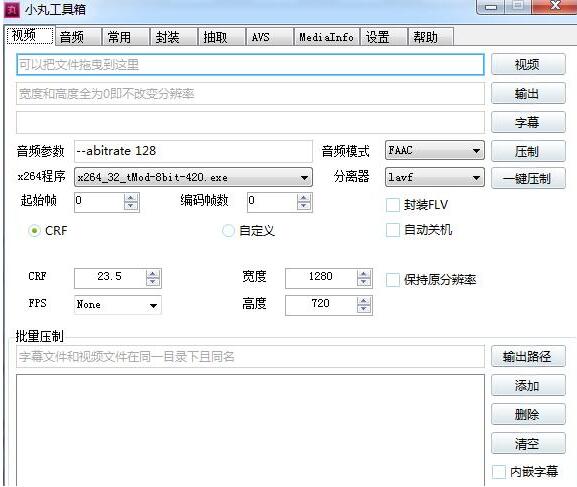Click the 字幕 button
Screen dimensions: 577x487
pos(528,122)
